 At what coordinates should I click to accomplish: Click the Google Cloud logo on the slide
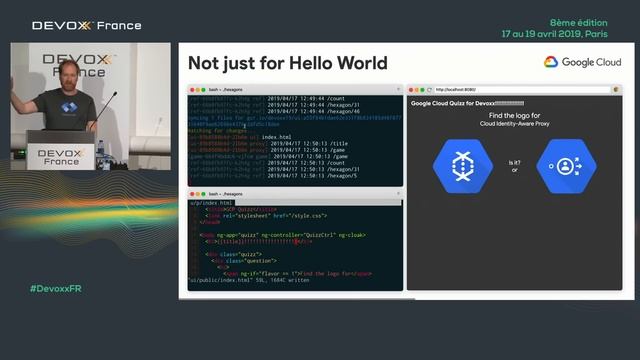point(582,62)
